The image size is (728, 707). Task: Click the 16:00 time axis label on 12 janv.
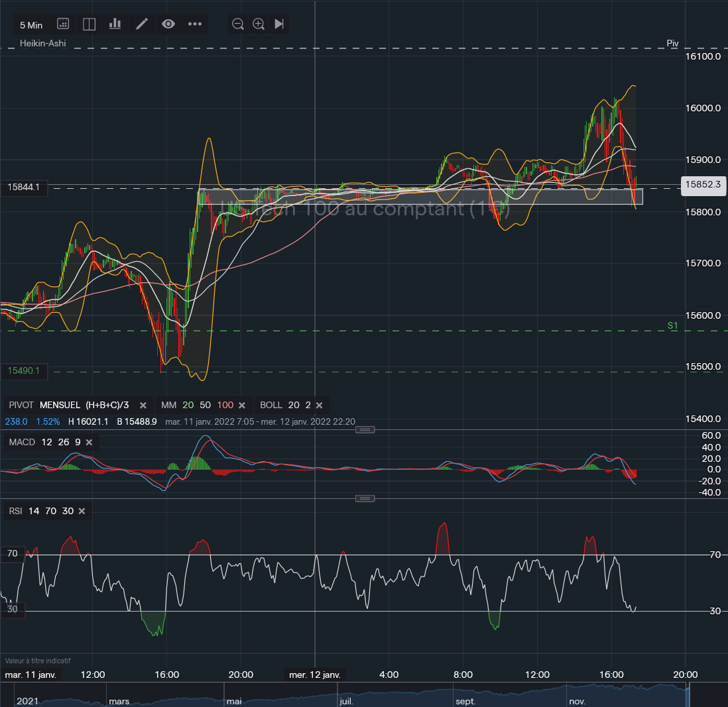tap(611, 675)
